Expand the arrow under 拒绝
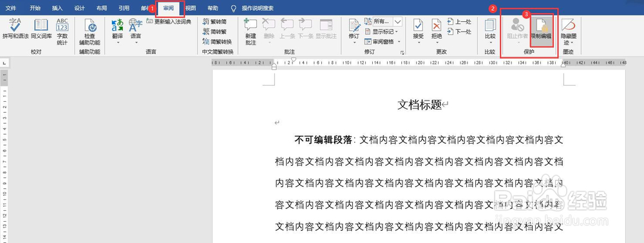644x243 pixels. tap(437, 43)
